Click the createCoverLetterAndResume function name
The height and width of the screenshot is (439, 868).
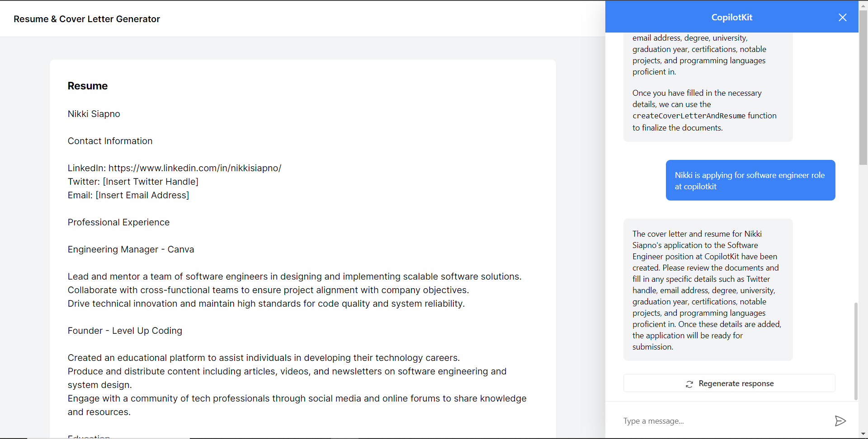tap(689, 116)
